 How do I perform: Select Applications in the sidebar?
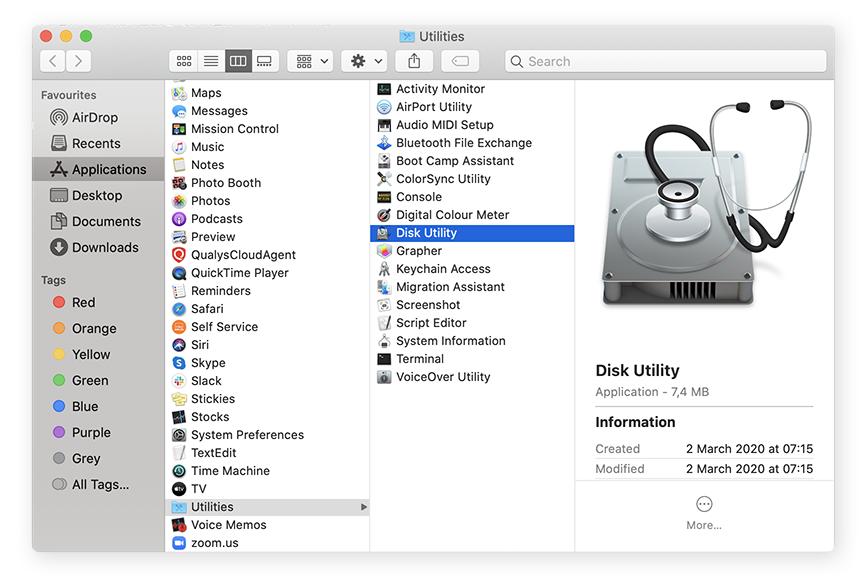click(x=98, y=169)
